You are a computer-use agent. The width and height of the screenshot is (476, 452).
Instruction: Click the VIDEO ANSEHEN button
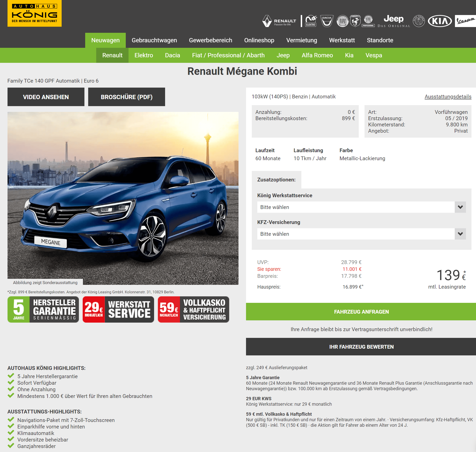pos(46,97)
